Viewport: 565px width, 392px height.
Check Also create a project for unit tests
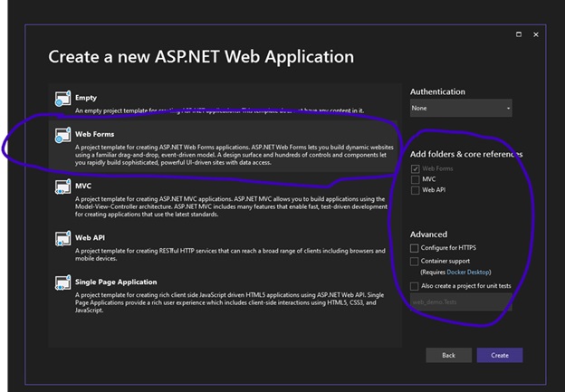coord(415,286)
